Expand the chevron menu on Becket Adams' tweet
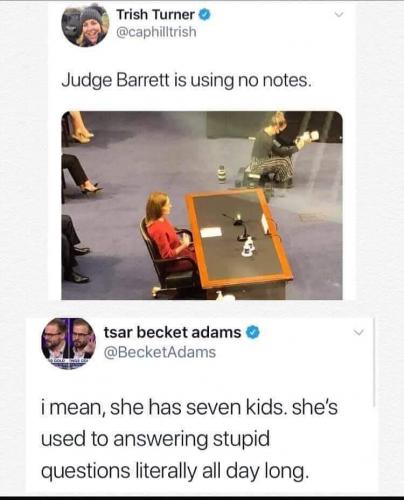The height and width of the screenshot is (500, 404). 359,332
